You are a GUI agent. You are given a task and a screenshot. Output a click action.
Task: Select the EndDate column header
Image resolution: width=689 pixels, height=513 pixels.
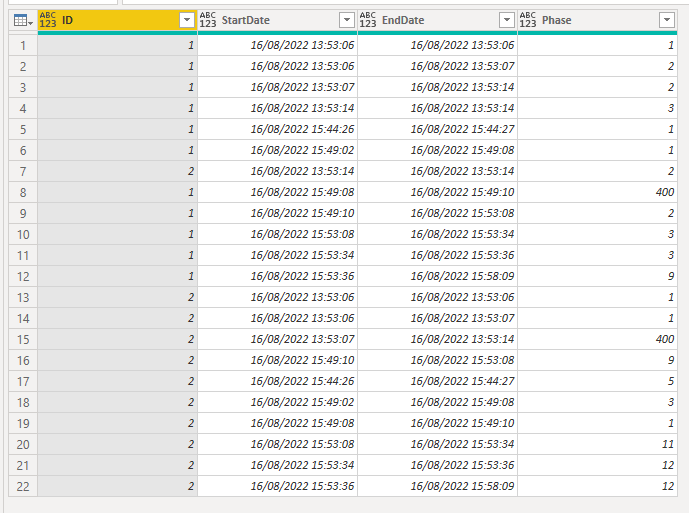438,20
